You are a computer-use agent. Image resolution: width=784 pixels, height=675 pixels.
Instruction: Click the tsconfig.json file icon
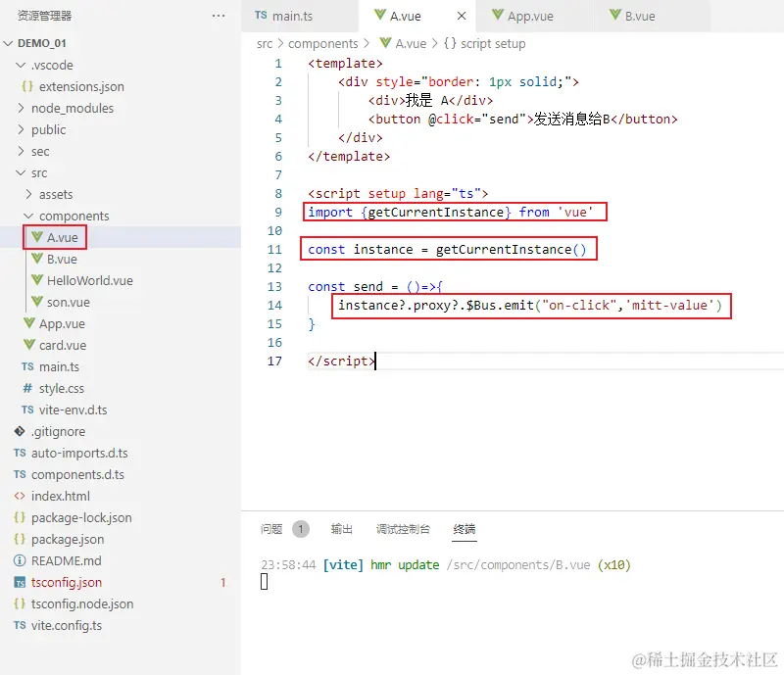coord(20,582)
